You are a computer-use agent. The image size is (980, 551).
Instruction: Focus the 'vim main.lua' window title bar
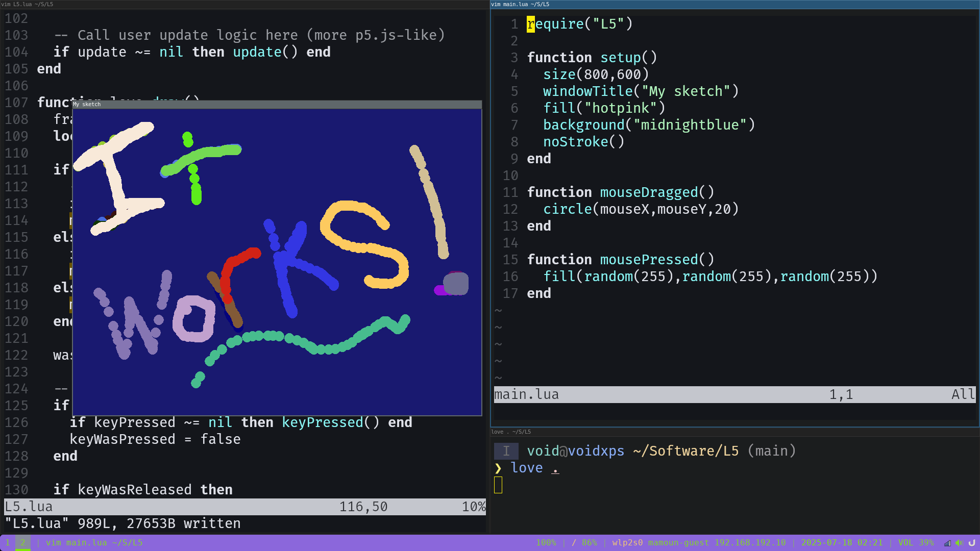(520, 4)
